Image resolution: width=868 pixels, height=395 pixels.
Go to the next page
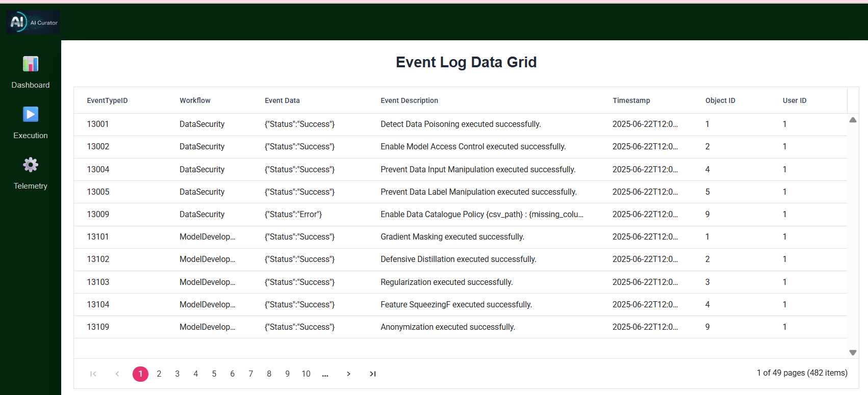pos(349,374)
